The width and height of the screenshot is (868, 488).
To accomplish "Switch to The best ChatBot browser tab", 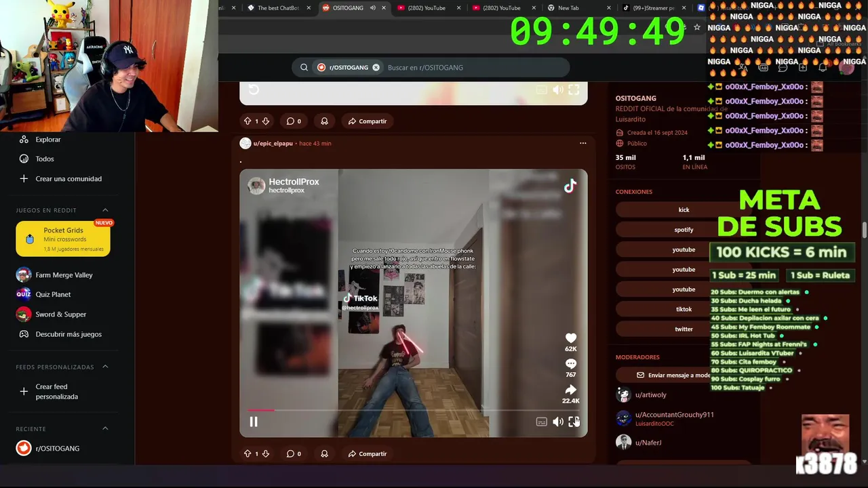I will click(278, 8).
